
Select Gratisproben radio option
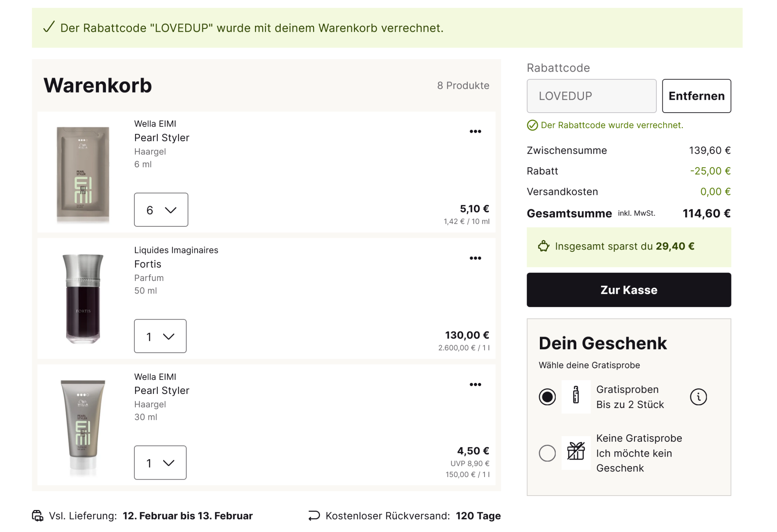click(547, 397)
